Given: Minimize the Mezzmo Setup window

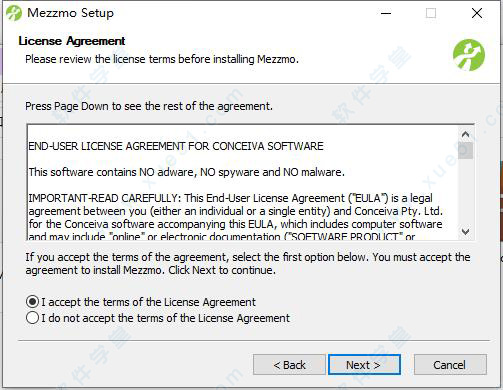Looking at the screenshot, I should [386, 13].
